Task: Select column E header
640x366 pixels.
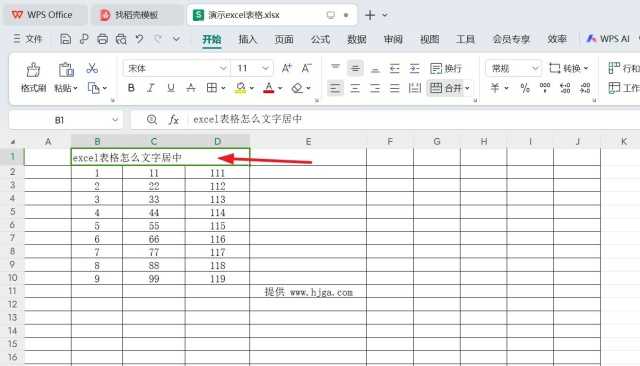Action: coord(308,142)
